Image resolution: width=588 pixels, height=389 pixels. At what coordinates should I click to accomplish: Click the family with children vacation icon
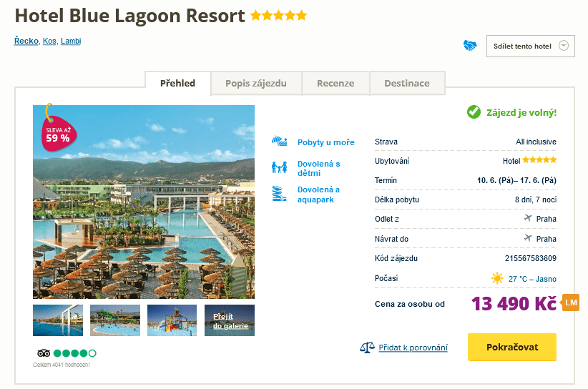pos(279,168)
